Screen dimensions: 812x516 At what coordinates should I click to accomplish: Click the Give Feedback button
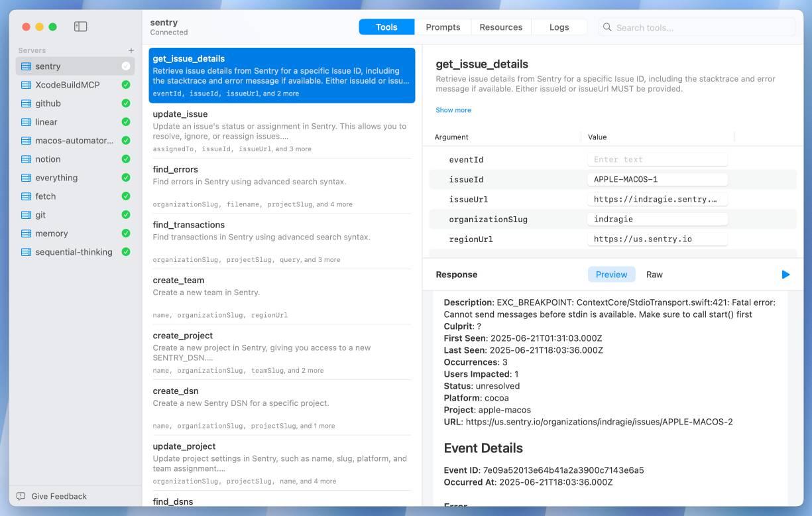coord(53,496)
